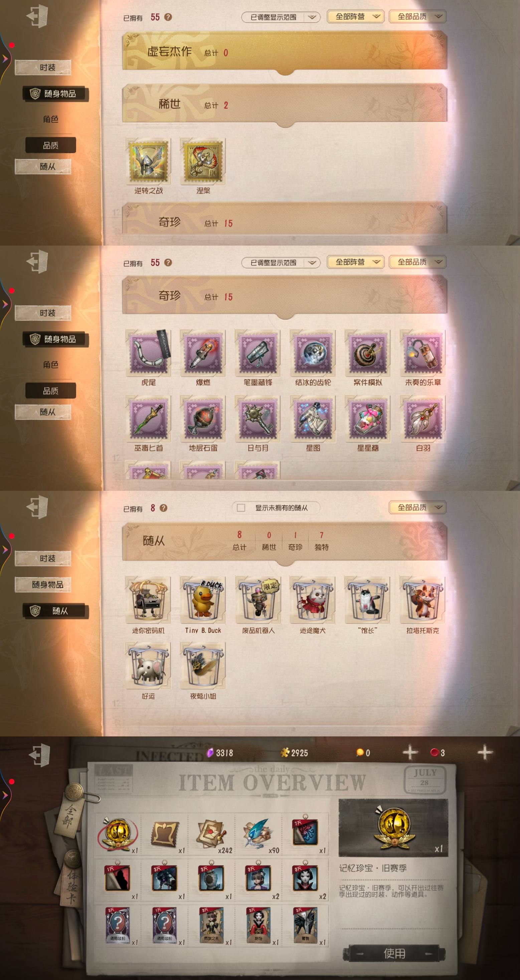
Task: Click the 使用 button
Action: [394, 953]
